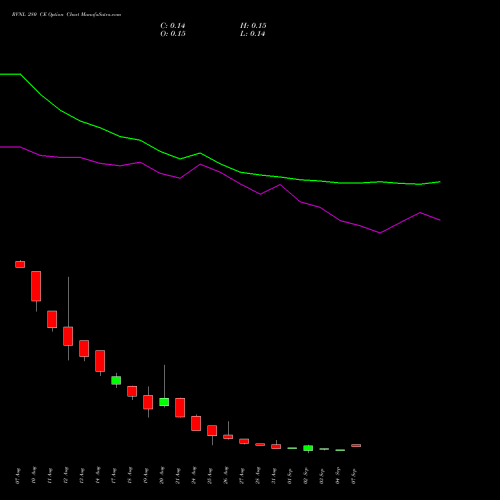Click the 07 Aug red candlestick
This screenshot has height=500, width=500.
click(x=20, y=264)
